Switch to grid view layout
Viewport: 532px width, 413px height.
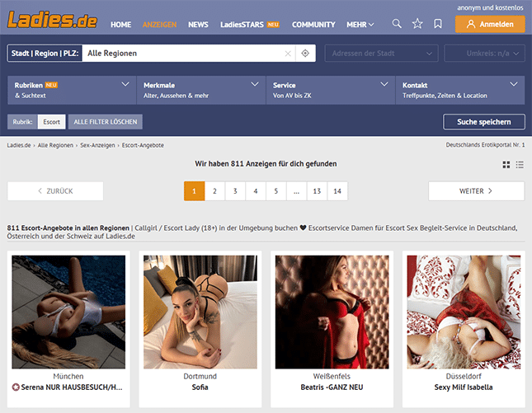[x=506, y=165]
